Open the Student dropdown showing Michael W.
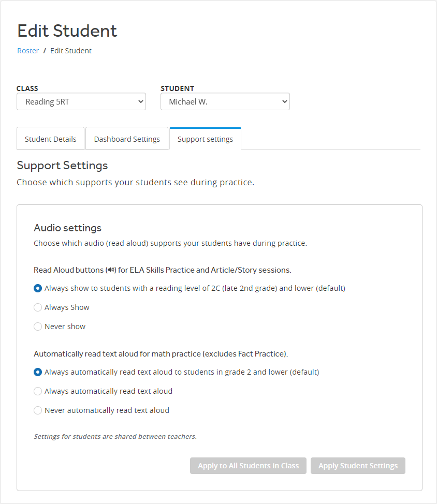 click(225, 101)
